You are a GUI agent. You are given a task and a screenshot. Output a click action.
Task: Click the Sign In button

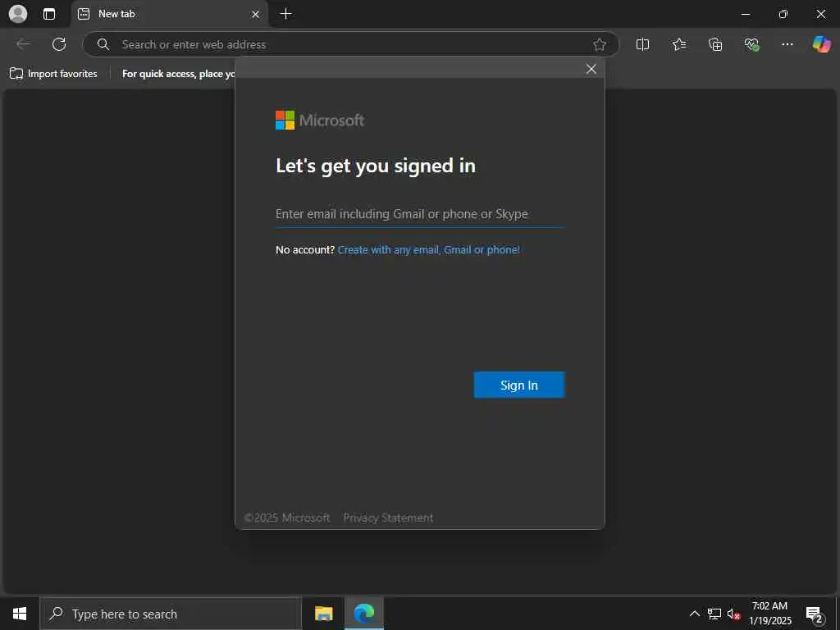(518, 385)
